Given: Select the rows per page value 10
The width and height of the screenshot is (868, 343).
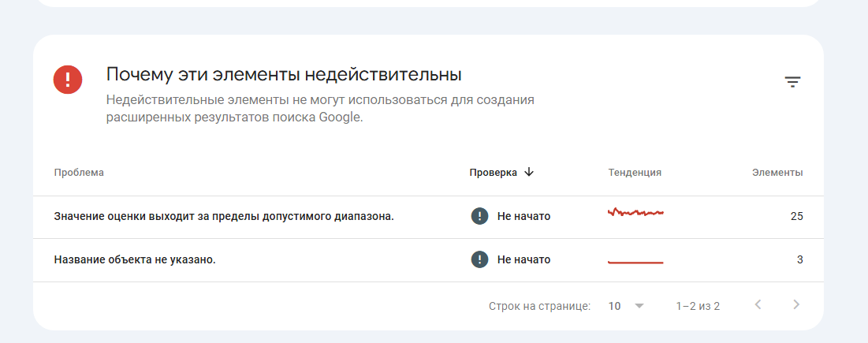Looking at the screenshot, I should click(x=615, y=306).
